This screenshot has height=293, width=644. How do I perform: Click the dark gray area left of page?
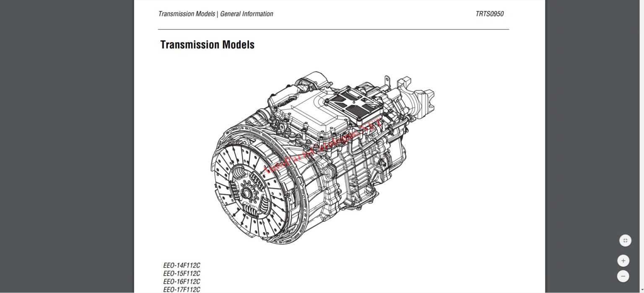(x=67, y=147)
